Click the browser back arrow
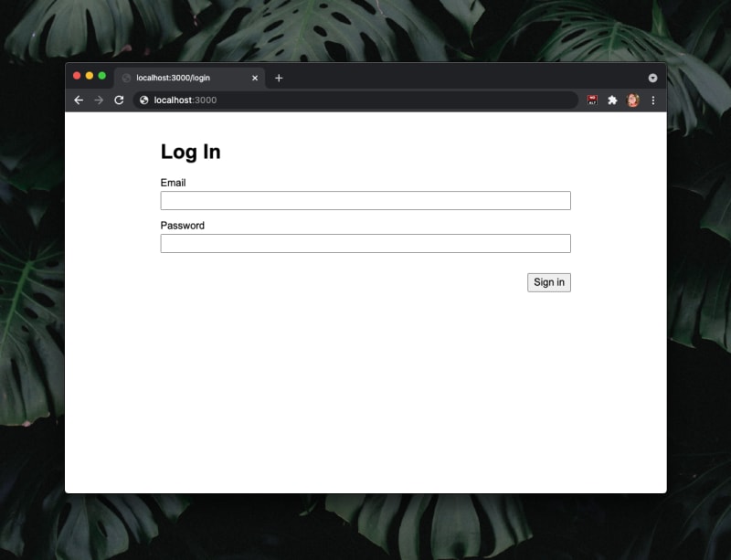Screen dimensions: 731x560 pos(79,100)
